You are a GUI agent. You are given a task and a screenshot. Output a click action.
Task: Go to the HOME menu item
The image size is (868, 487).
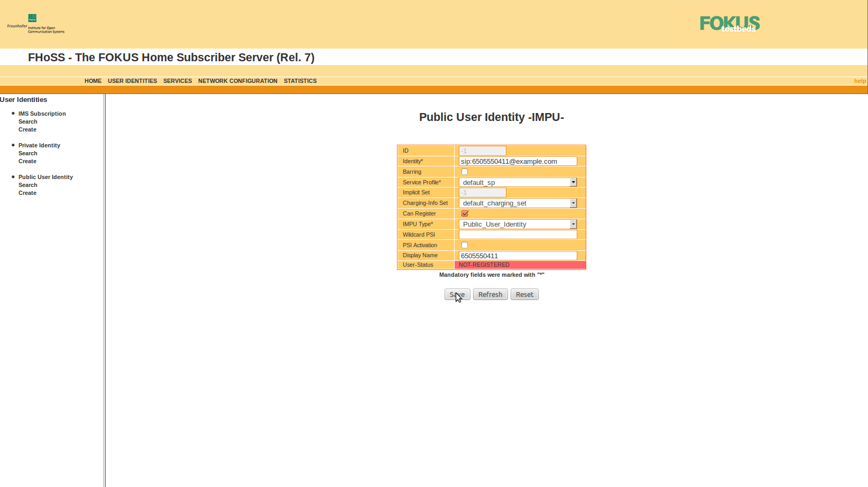[93, 81]
